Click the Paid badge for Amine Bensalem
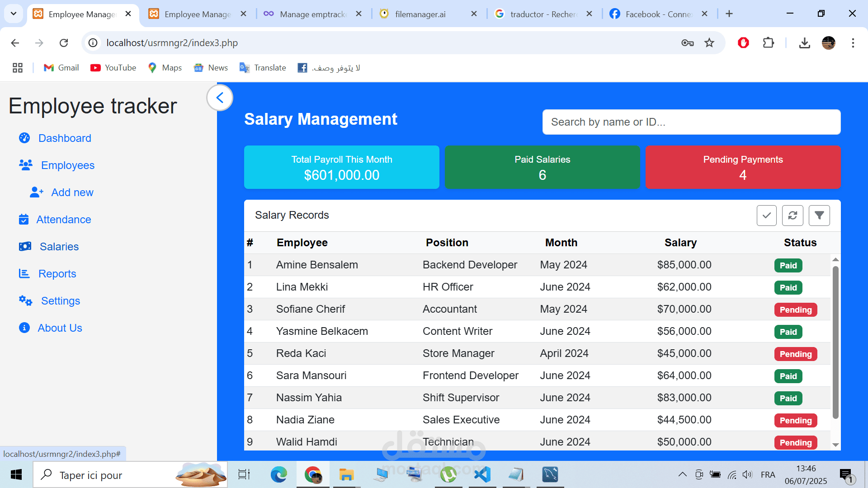868x488 pixels. tap(788, 266)
